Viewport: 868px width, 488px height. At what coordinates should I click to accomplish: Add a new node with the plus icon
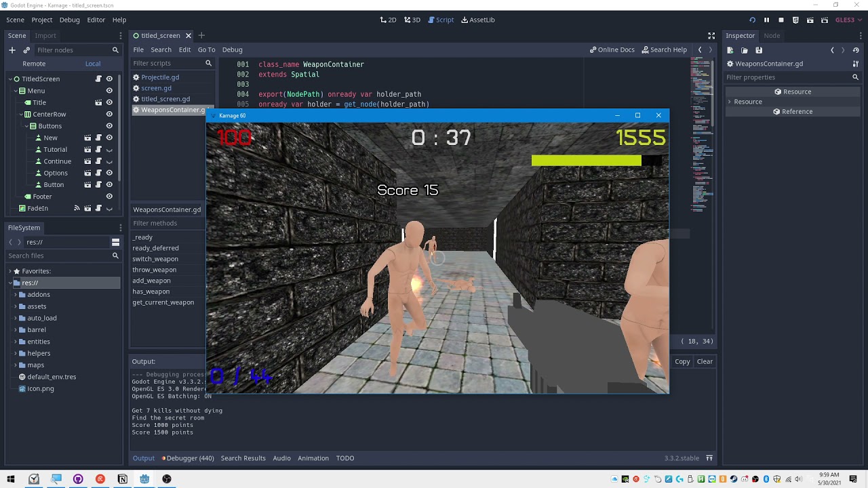click(x=12, y=50)
